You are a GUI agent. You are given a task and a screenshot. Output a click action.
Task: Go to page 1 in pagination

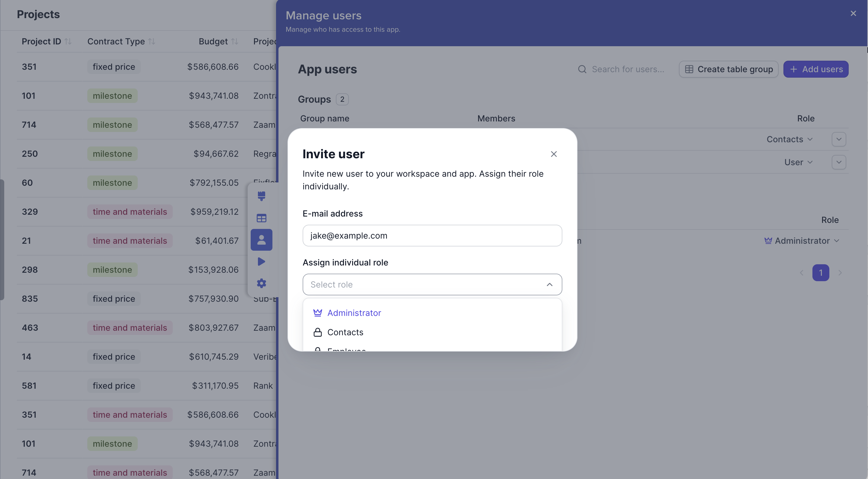point(821,272)
